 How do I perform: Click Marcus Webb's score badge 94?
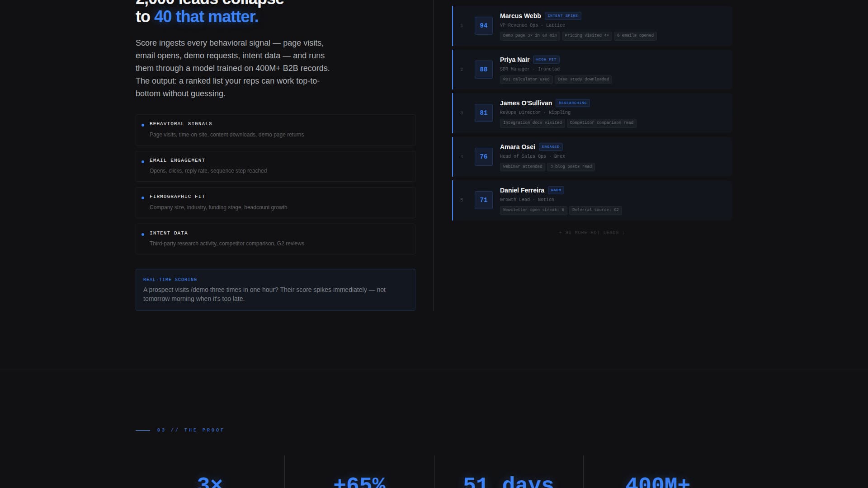pos(483,26)
